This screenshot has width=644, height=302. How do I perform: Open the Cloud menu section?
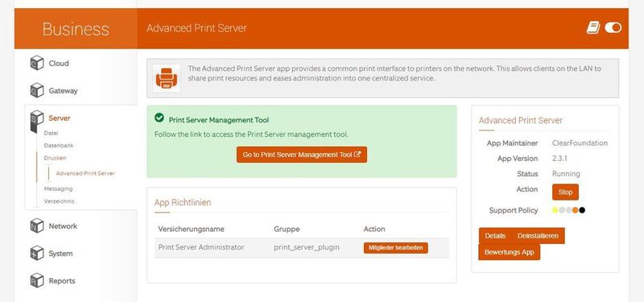tap(59, 64)
